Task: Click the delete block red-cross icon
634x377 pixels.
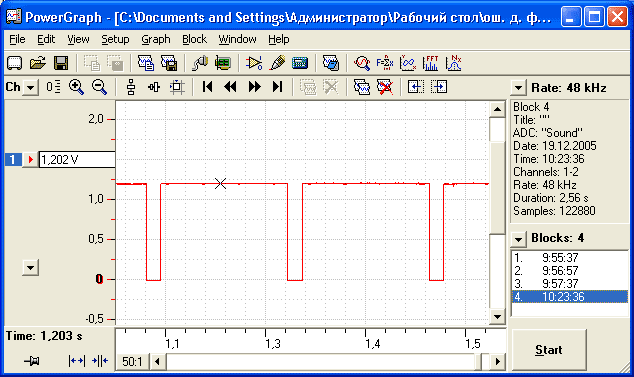Action: (385, 87)
